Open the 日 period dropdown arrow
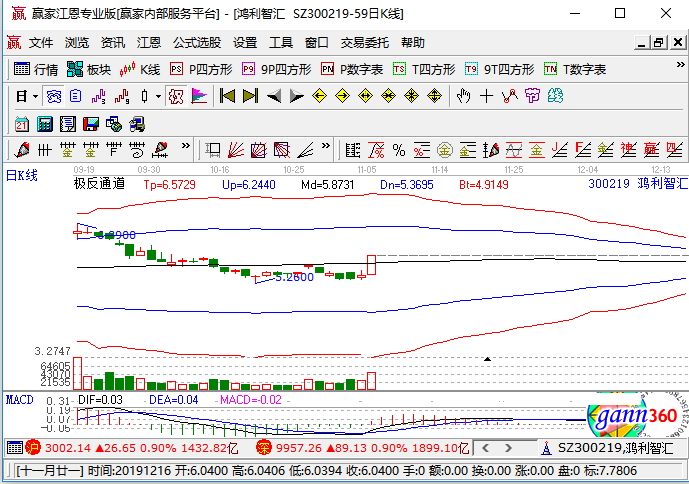The width and height of the screenshot is (689, 484). point(36,96)
